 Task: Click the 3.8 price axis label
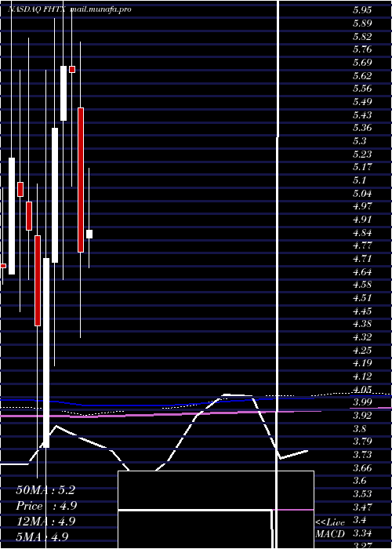(x=360, y=428)
